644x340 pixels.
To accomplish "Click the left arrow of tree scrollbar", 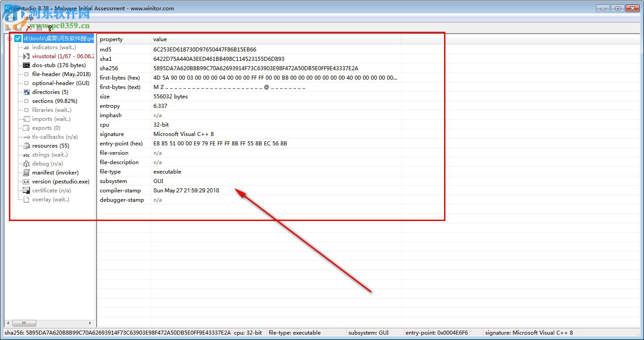I will tap(8, 323).
